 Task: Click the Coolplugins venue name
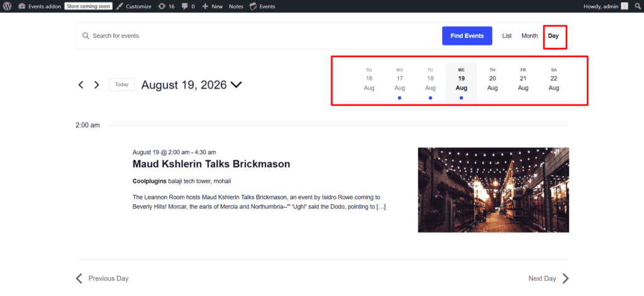(150, 181)
